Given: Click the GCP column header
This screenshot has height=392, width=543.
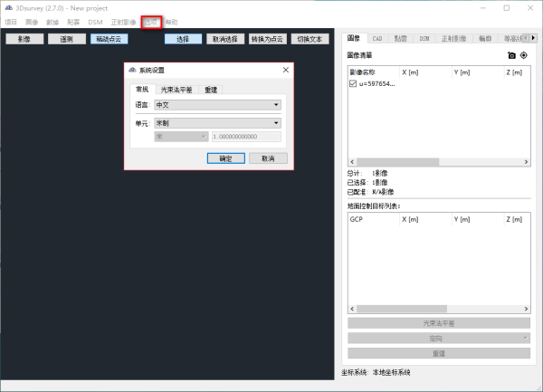Looking at the screenshot, I should pos(373,219).
